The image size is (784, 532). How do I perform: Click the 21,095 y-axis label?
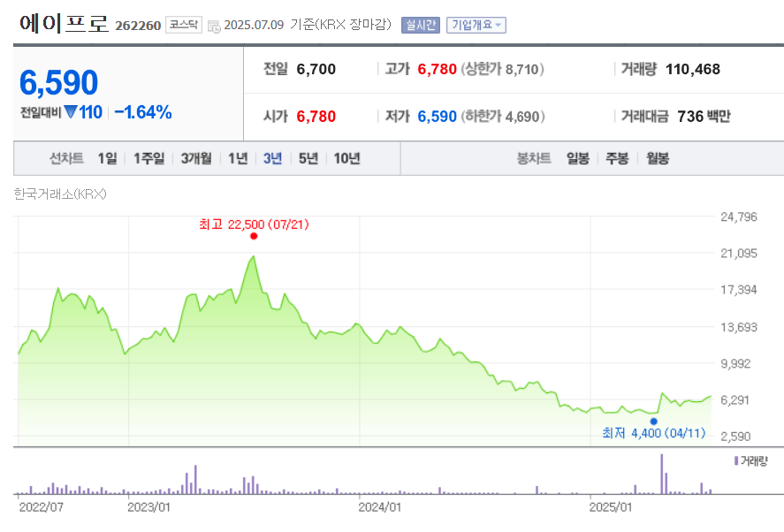[x=739, y=254]
